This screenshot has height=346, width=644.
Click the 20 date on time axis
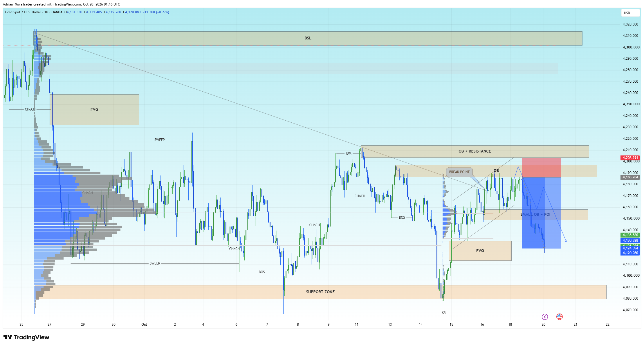(x=544, y=325)
